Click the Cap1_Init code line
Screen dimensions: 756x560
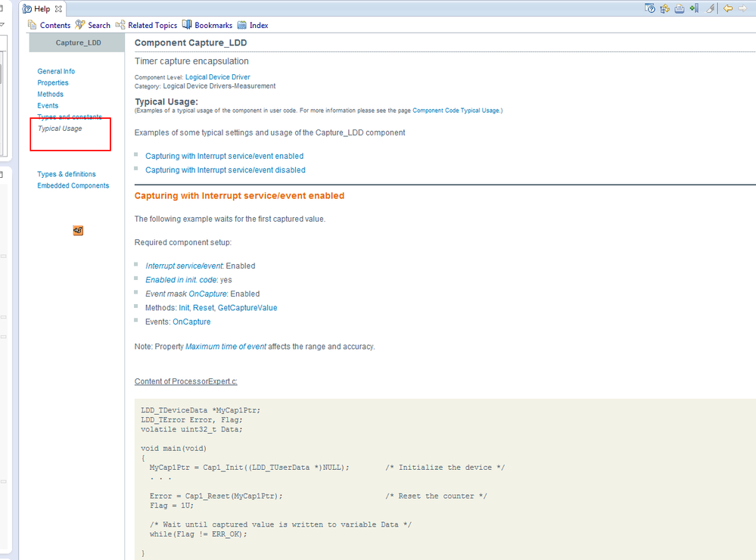[x=249, y=468]
